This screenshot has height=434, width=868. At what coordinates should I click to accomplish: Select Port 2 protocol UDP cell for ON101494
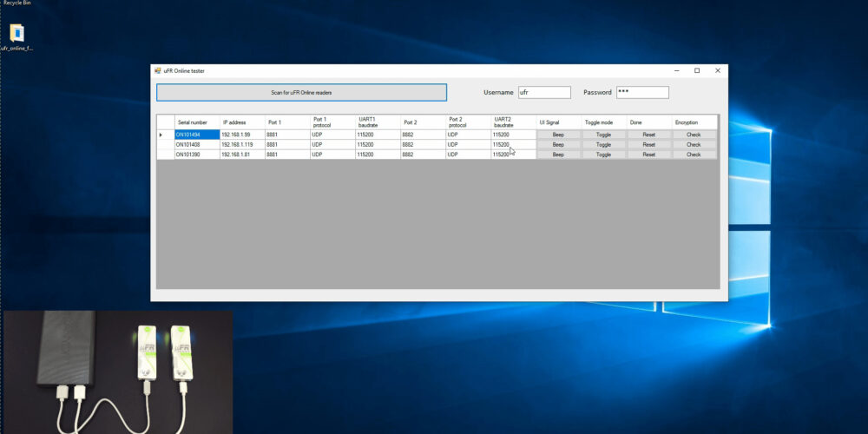tap(469, 135)
